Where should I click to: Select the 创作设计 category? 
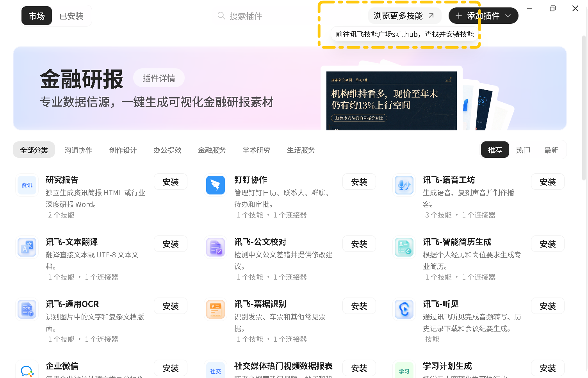(x=123, y=150)
